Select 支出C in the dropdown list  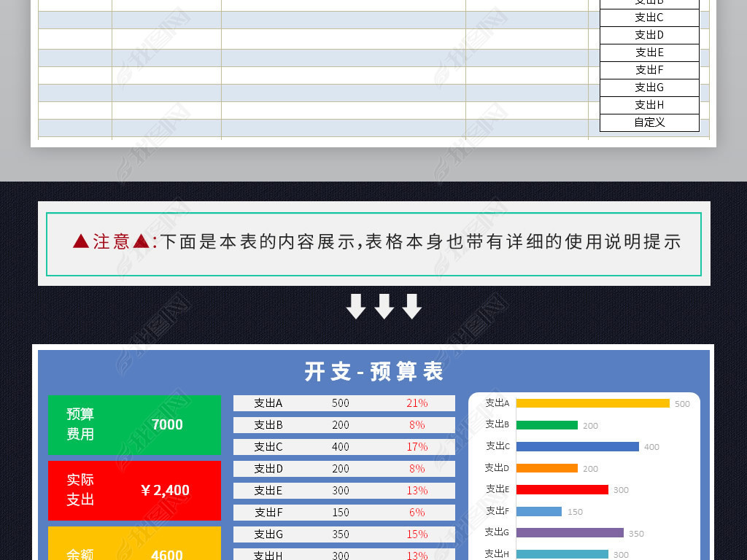coord(649,17)
